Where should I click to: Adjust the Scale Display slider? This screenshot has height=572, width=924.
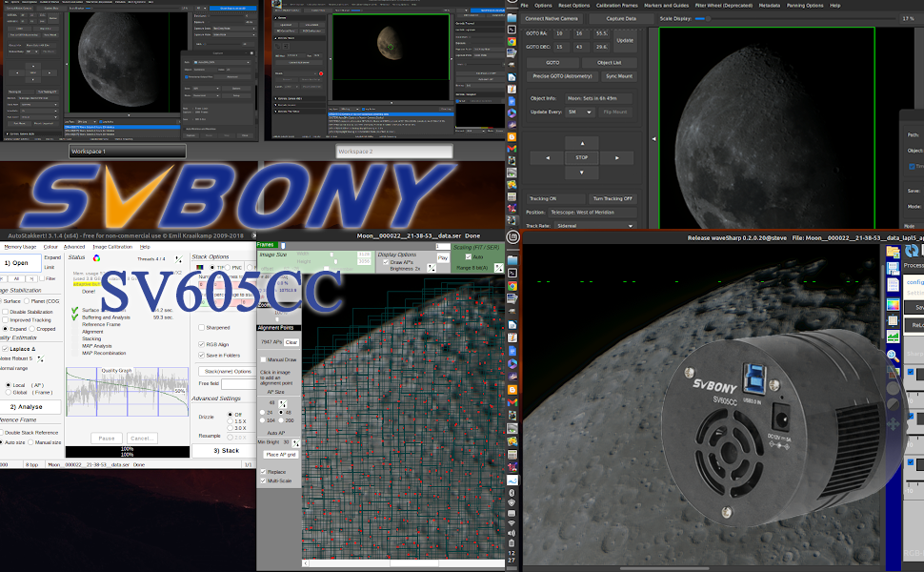tap(794, 19)
